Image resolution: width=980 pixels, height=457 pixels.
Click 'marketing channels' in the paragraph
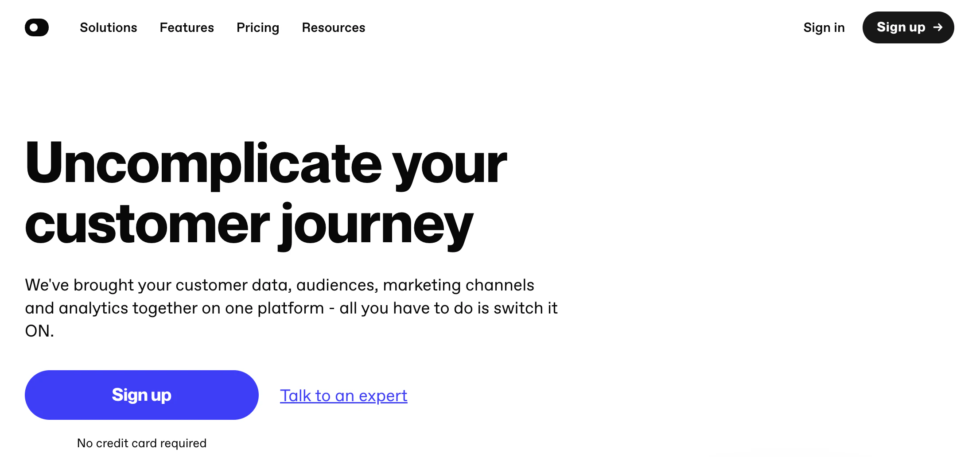coord(459,285)
